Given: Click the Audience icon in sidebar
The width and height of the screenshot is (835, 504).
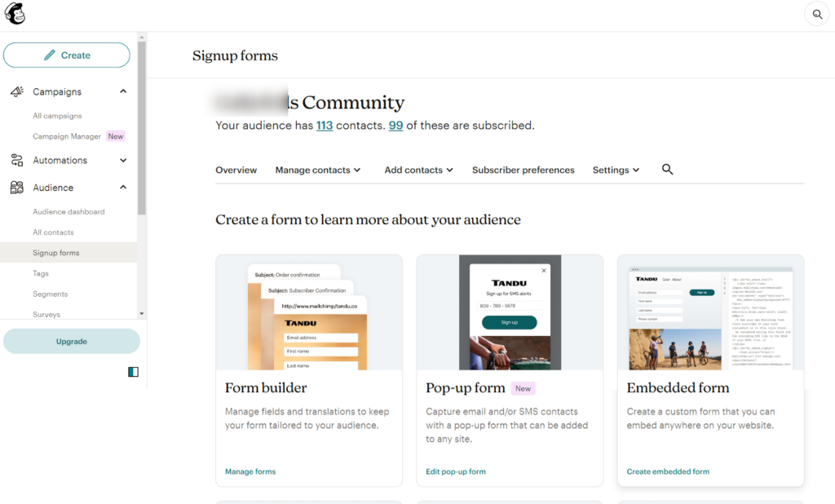Looking at the screenshot, I should [x=16, y=188].
